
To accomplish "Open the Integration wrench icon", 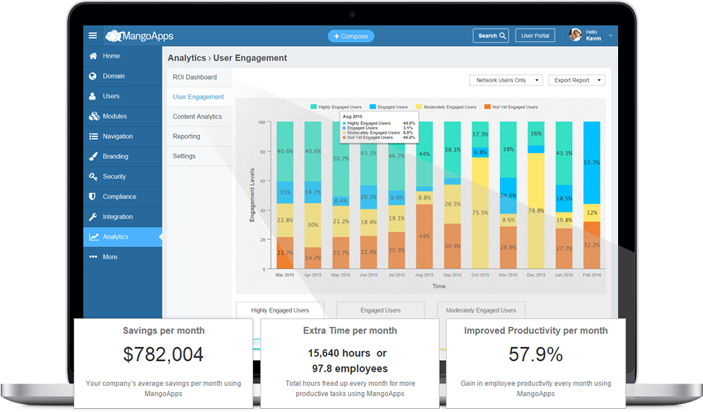I will 93,217.
